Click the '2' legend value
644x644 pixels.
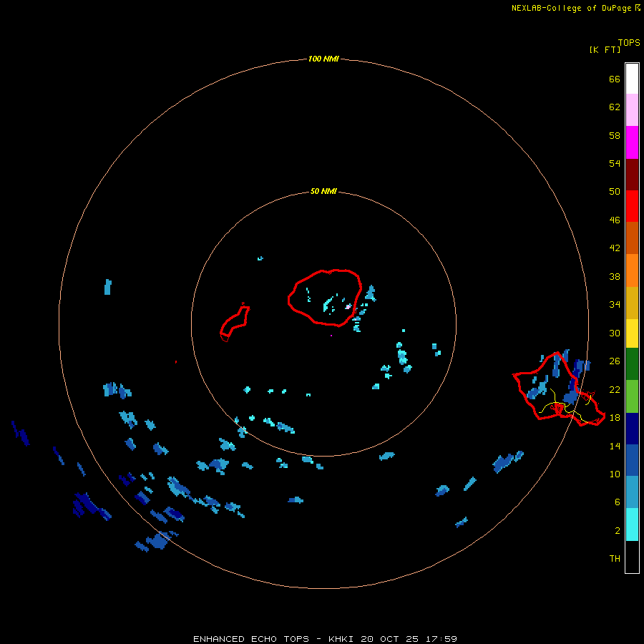pos(618,531)
